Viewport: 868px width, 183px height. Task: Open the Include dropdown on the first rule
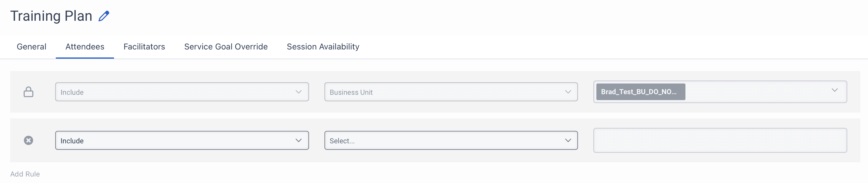click(182, 92)
